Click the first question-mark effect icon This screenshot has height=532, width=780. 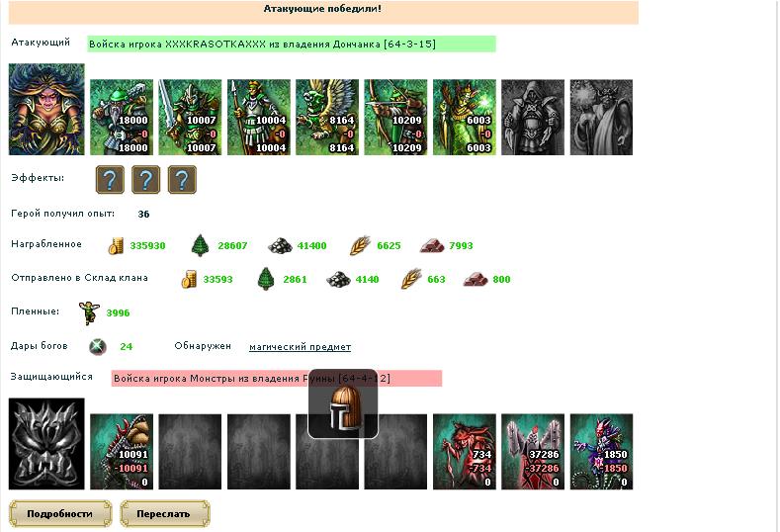110,180
